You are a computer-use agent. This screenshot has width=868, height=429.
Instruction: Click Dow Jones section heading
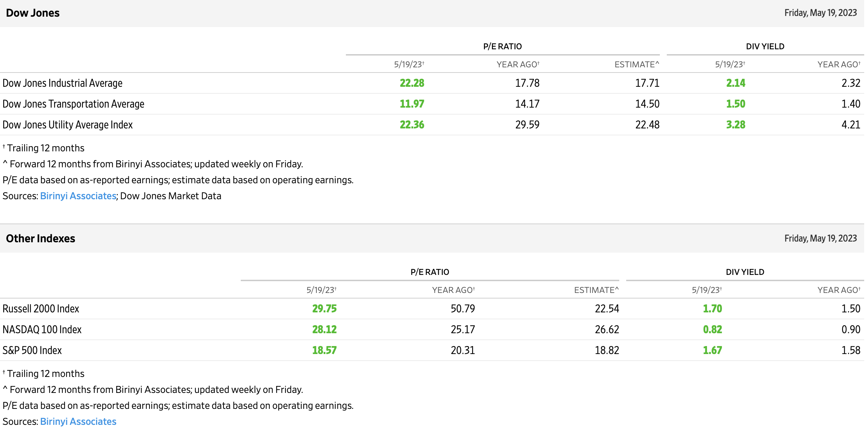33,13
